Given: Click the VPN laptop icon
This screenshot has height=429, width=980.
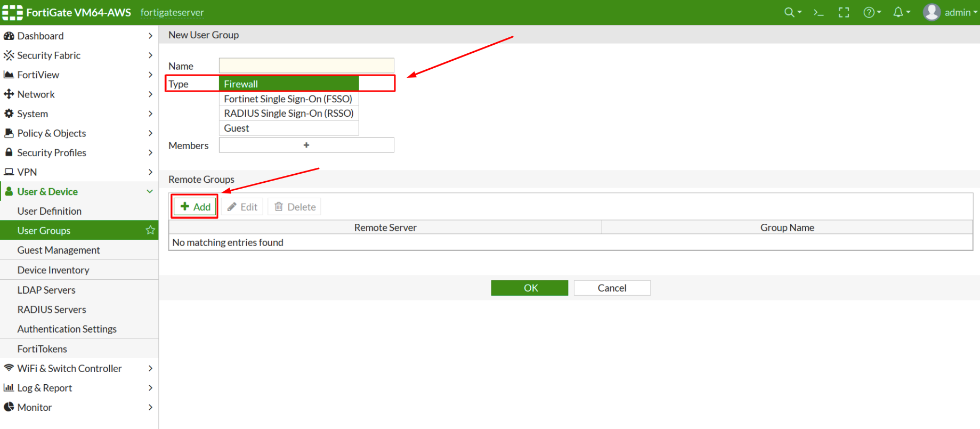Looking at the screenshot, I should (9, 172).
